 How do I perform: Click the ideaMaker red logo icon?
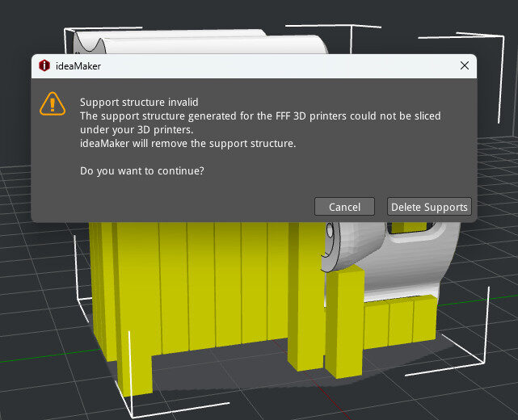pyautogui.click(x=44, y=65)
